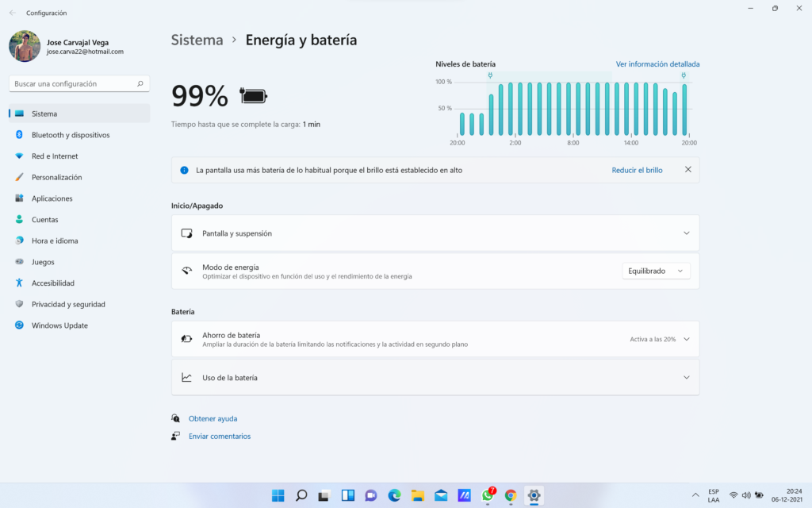Expand the Pantalla y suspensión section
Viewport: 812px width, 508px height.
[687, 233]
